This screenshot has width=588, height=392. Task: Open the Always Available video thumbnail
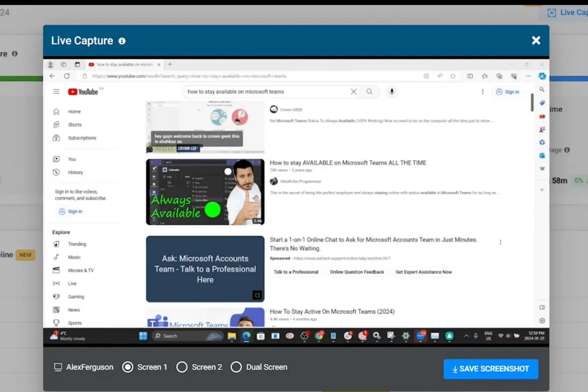(205, 192)
